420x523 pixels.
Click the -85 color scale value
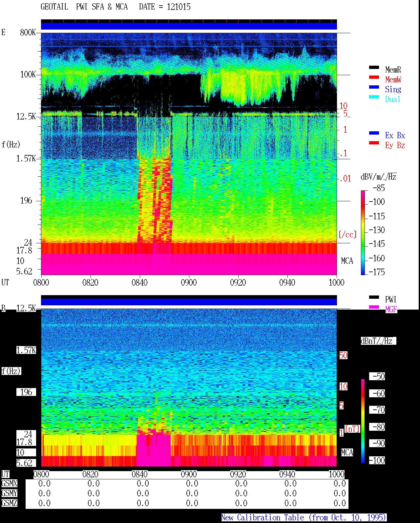pos(379,188)
